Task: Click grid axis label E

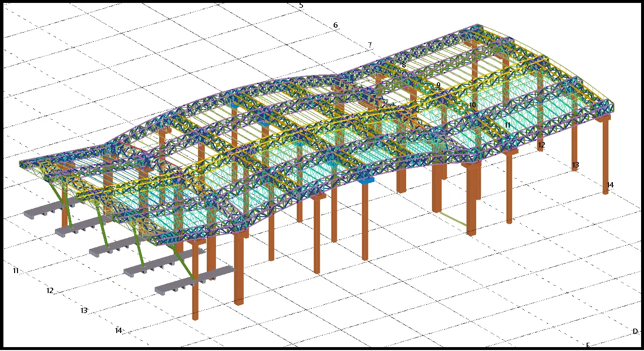Action: [x=588, y=345]
